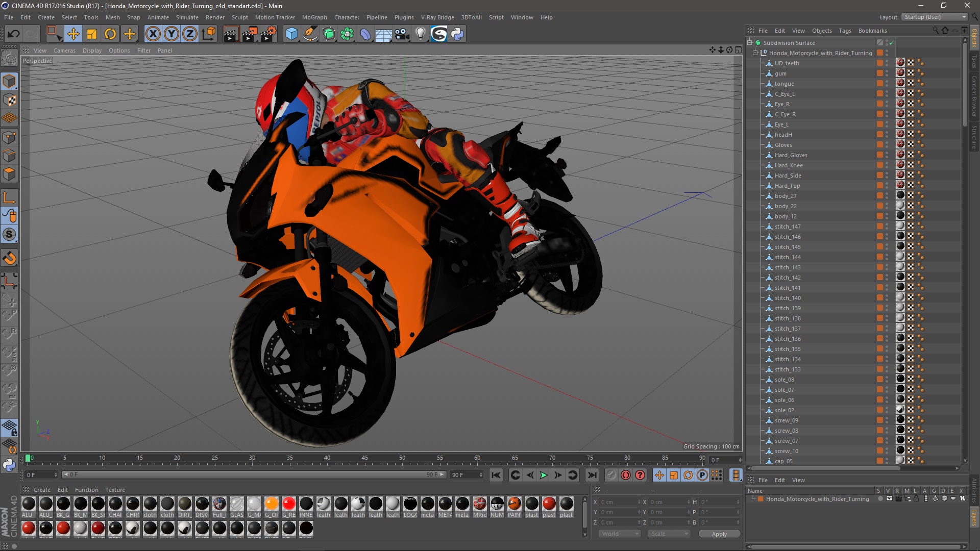The width and height of the screenshot is (980, 551).
Task: Select the Move tool
Action: [x=73, y=34]
